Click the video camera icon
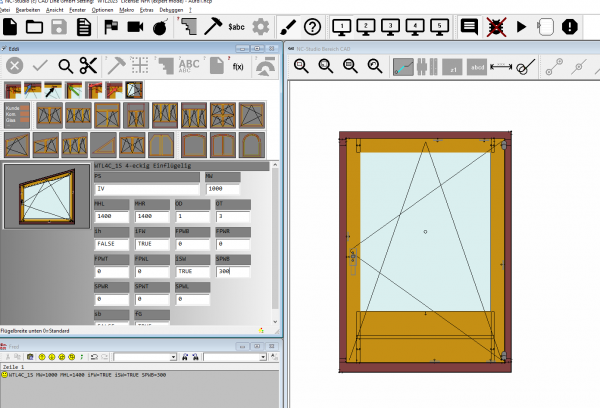The image size is (600, 408). coord(134,28)
